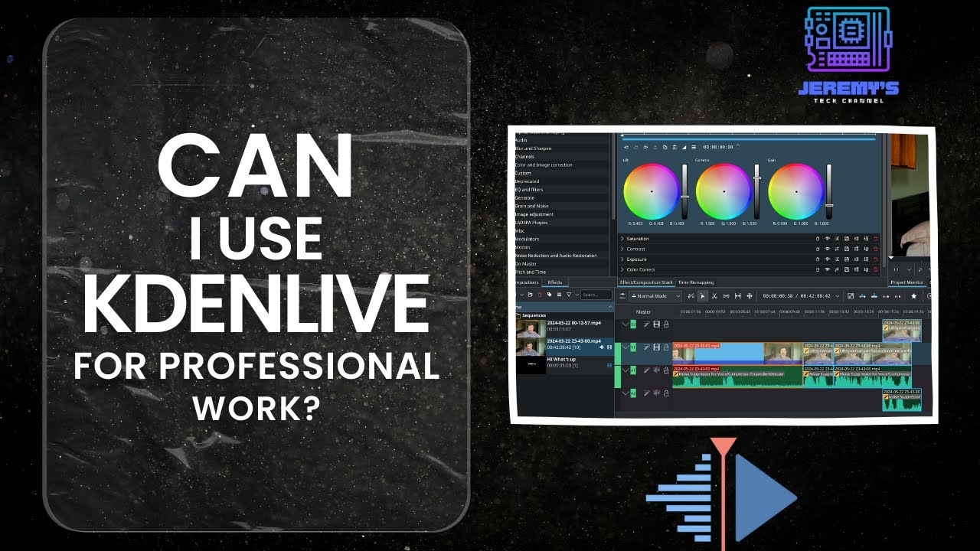Choose the Spacer tool in timeline toolbar
Viewport: 980px width, 551px height.
pyautogui.click(x=726, y=295)
